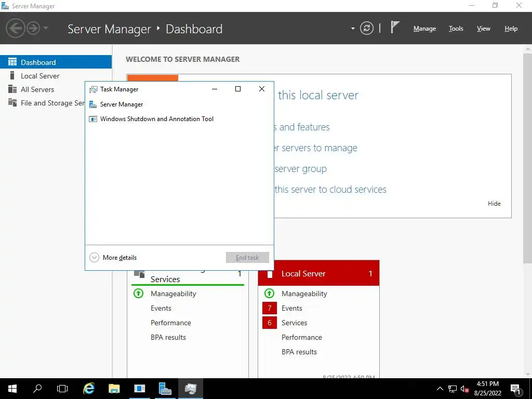Open the navigation history dropdown arrow
The height and width of the screenshot is (399, 532).
46,28
